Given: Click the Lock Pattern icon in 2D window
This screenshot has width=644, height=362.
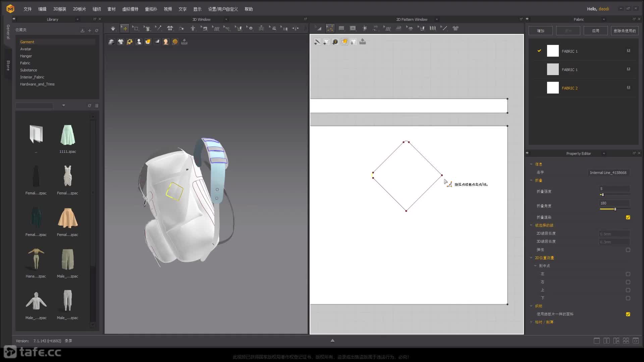Looking at the screenshot, I should 353,42.
